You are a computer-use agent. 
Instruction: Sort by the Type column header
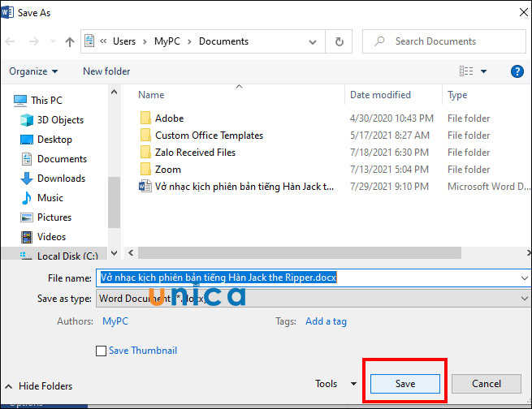(x=457, y=95)
